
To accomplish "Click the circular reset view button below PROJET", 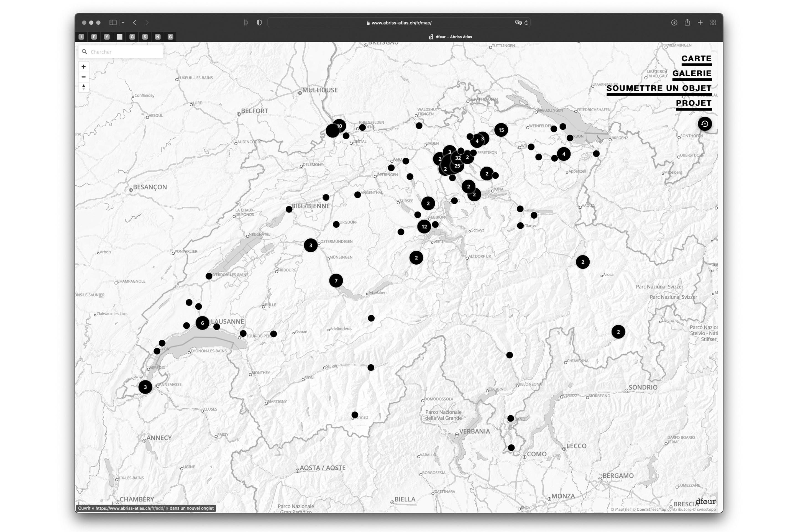I will (x=705, y=124).
